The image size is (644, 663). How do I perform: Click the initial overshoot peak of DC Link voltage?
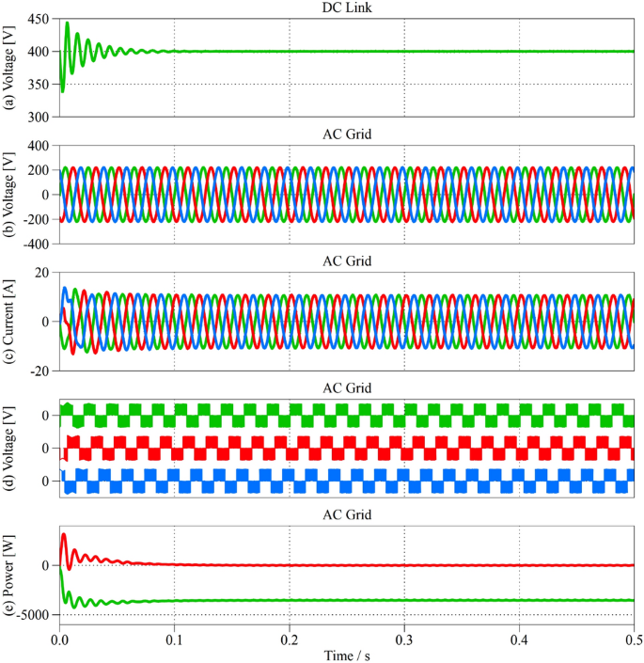67,24
